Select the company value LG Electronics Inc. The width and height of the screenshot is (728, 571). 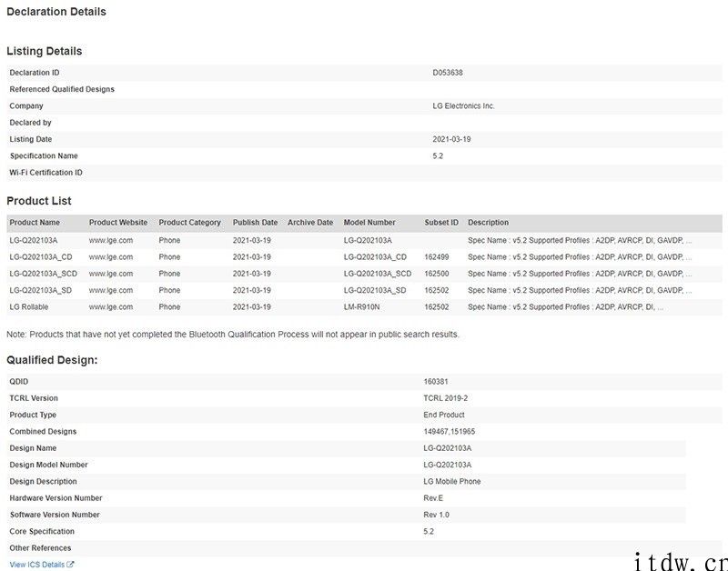pyautogui.click(x=463, y=106)
